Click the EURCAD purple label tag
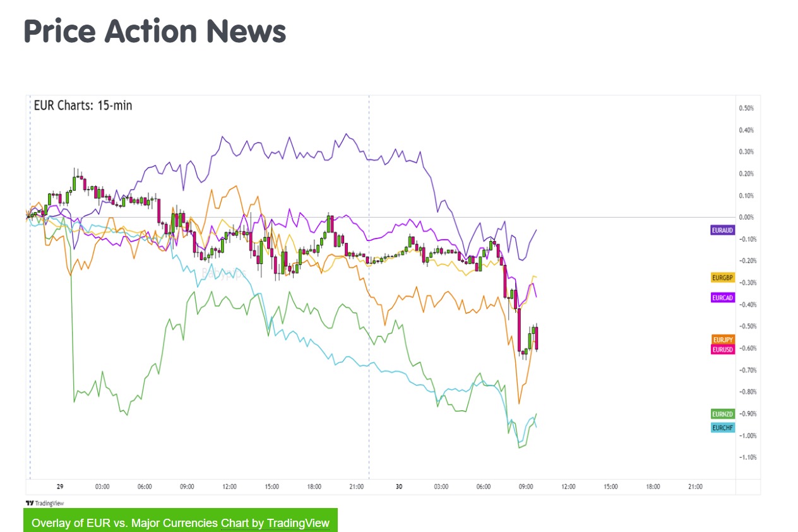Viewport: 798px width, 532px height. click(x=722, y=297)
